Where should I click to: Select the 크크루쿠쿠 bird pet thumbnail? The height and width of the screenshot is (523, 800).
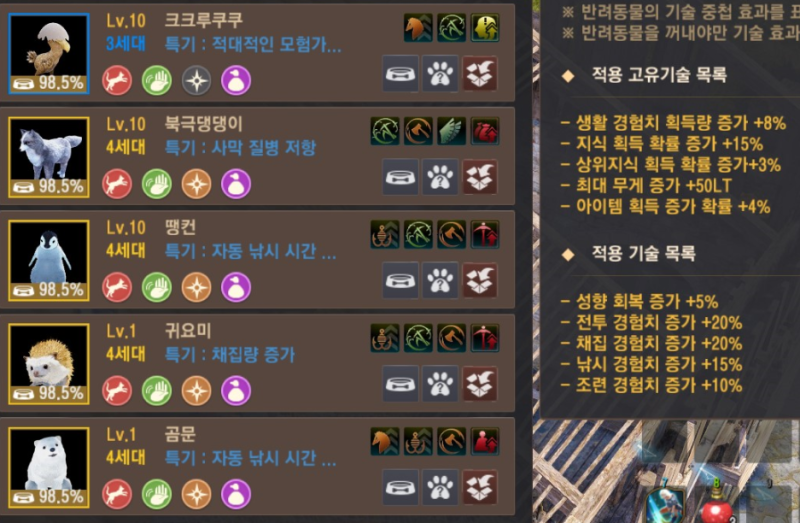tap(49, 54)
